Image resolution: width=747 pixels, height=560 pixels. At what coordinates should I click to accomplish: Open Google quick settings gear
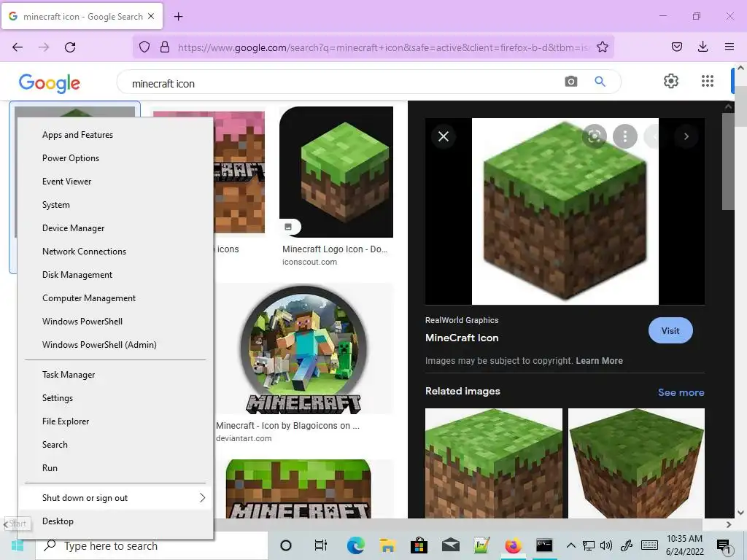coord(671,81)
